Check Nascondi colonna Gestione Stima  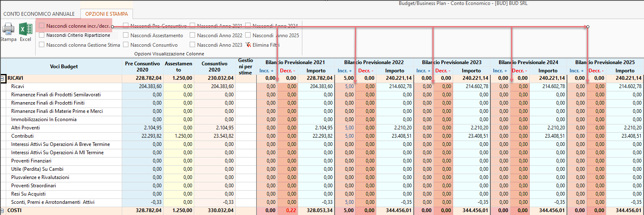pyautogui.click(x=42, y=45)
